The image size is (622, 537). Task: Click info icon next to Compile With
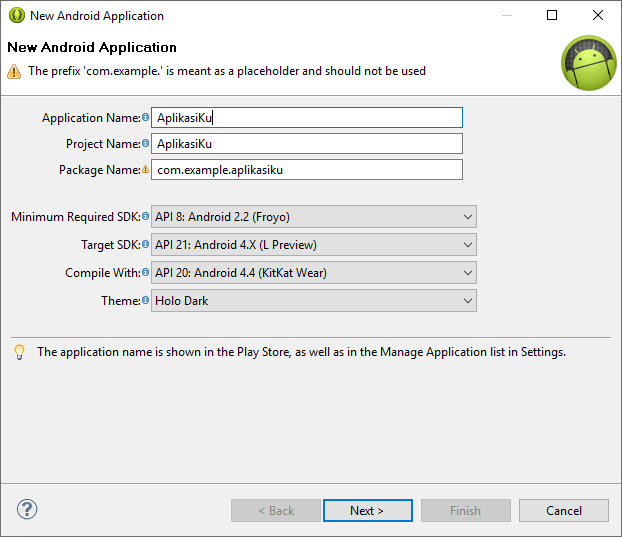pyautogui.click(x=146, y=273)
